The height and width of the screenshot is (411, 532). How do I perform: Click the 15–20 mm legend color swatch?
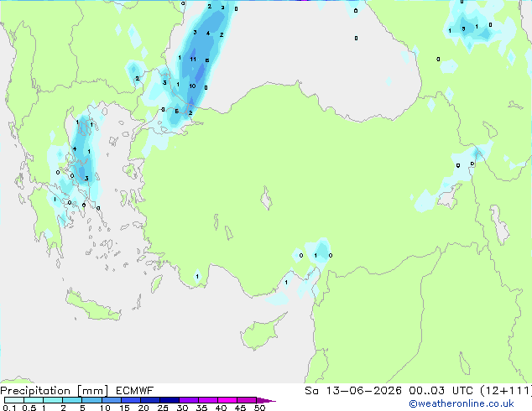(130, 400)
